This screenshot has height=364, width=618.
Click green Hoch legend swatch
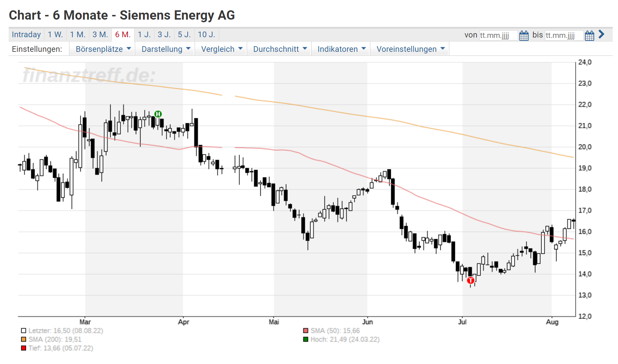coord(306,339)
